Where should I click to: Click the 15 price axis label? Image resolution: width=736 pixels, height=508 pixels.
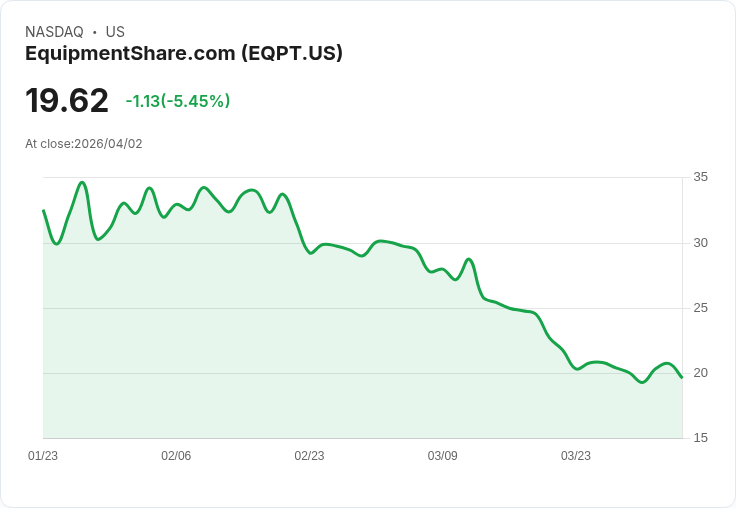click(x=700, y=438)
